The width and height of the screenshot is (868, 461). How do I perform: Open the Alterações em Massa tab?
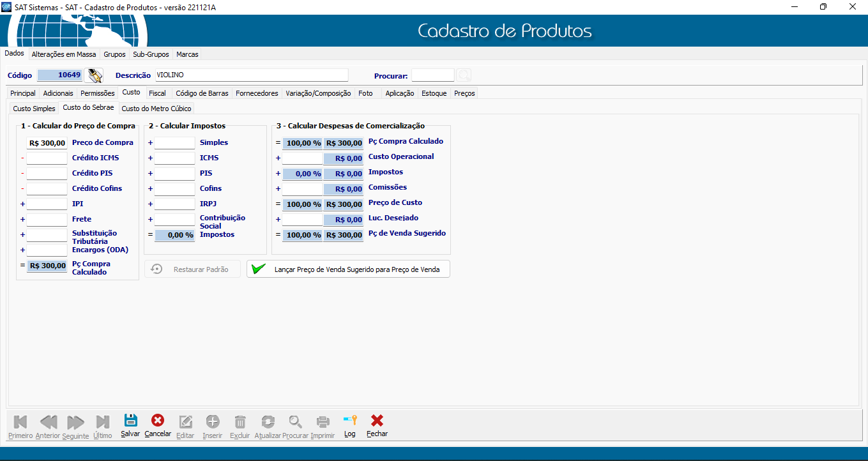pyautogui.click(x=64, y=54)
